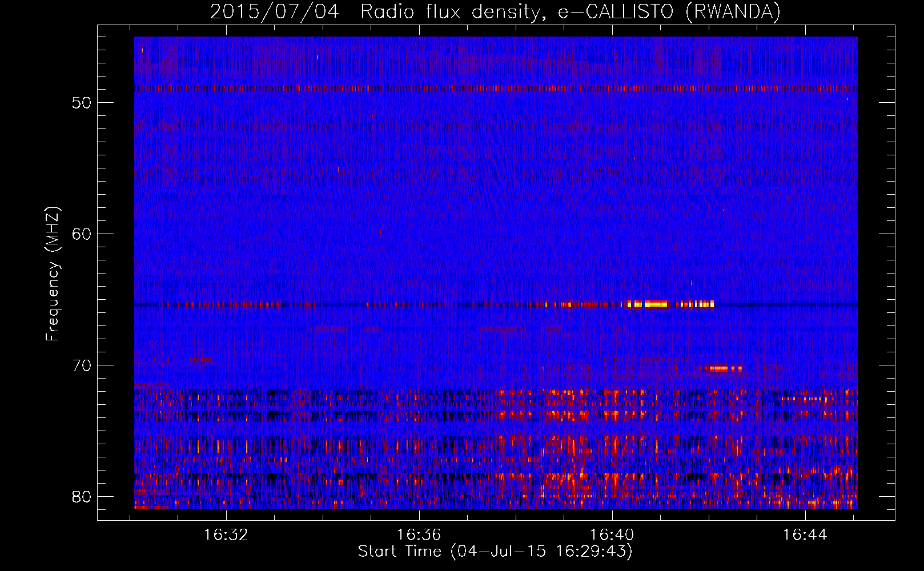Pick the 70 frequency tick label

[x=82, y=365]
